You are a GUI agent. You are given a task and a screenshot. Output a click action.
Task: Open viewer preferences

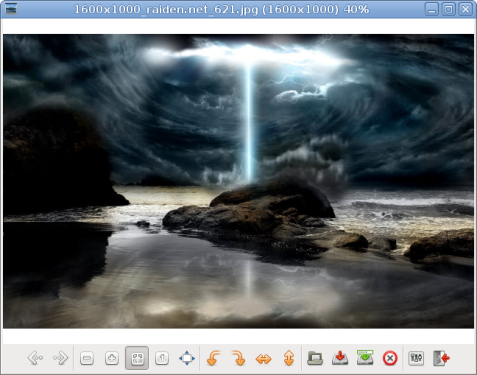coord(416,358)
